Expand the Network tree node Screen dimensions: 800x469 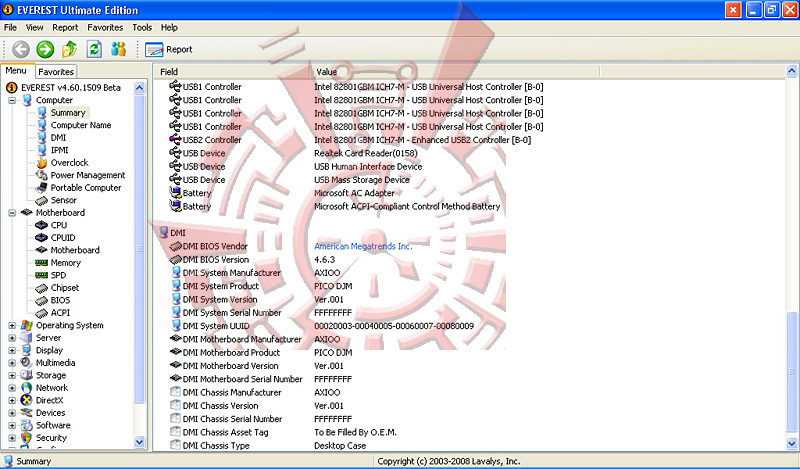pyautogui.click(x=12, y=388)
